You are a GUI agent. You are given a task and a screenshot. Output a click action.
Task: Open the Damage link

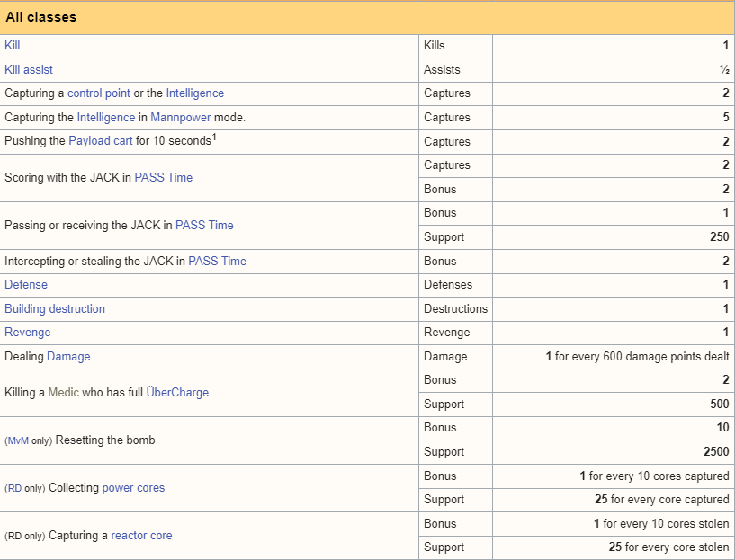point(68,357)
